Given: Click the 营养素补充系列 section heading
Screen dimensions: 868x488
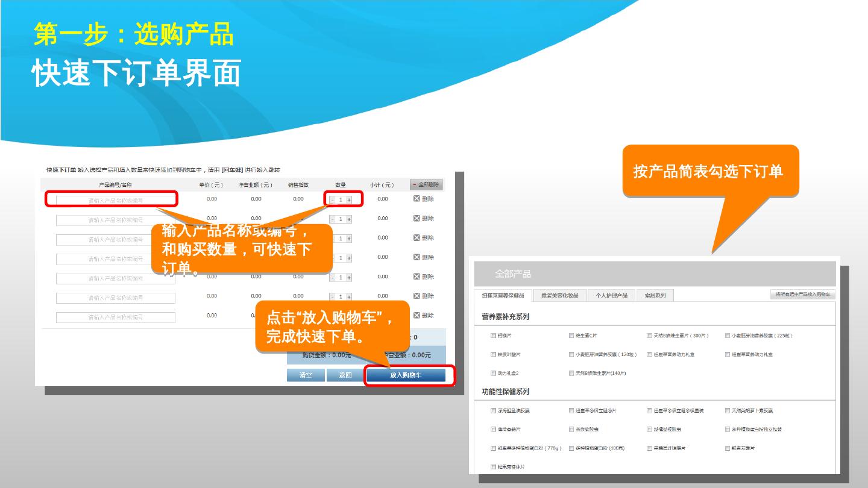Looking at the screenshot, I should click(506, 316).
